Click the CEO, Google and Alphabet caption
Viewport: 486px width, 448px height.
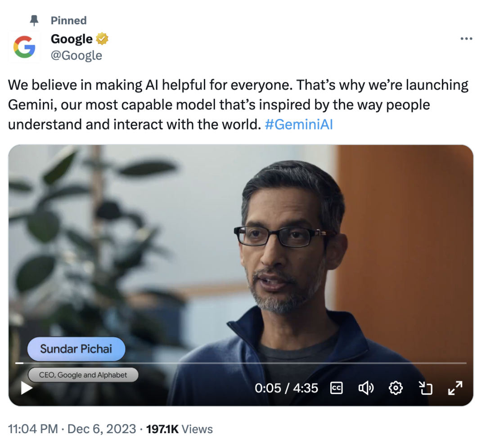pos(83,375)
